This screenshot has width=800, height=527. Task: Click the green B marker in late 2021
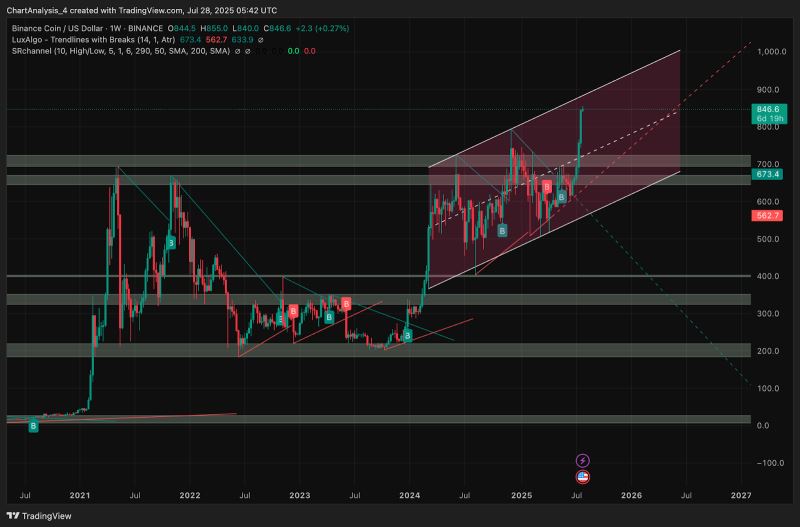[171, 243]
